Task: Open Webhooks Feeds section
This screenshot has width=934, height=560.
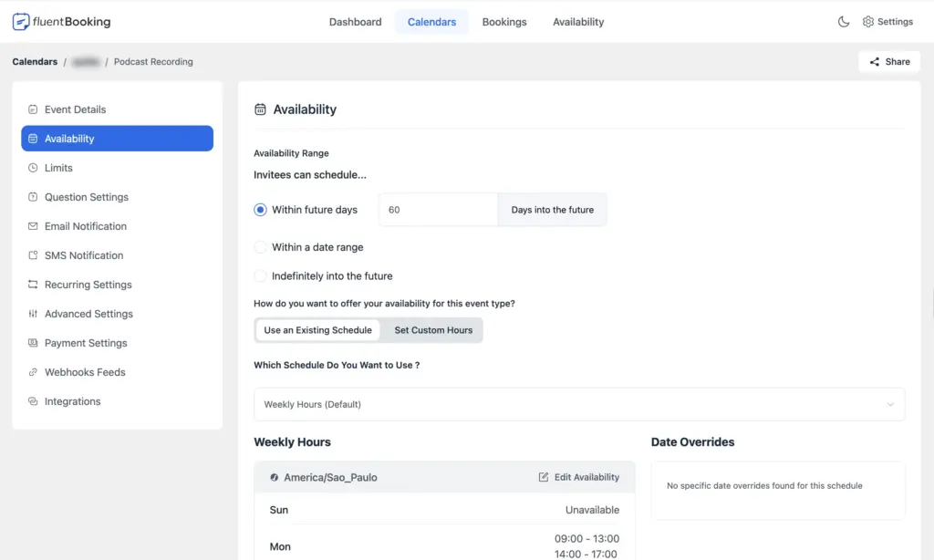Action: point(118,372)
